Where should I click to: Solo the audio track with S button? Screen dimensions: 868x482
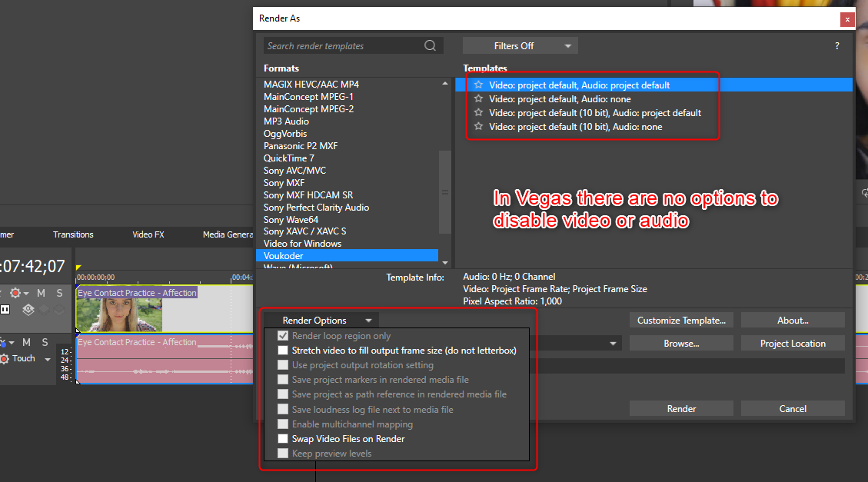[46, 342]
